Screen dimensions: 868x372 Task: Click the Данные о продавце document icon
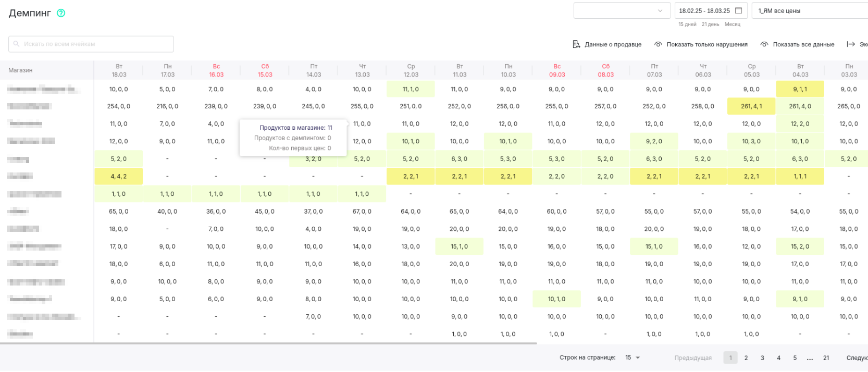[x=576, y=44]
